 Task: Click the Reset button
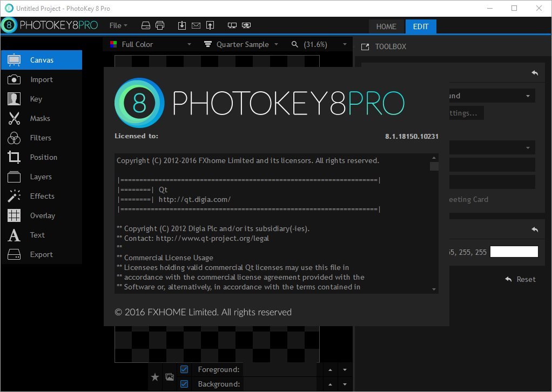pyautogui.click(x=521, y=279)
